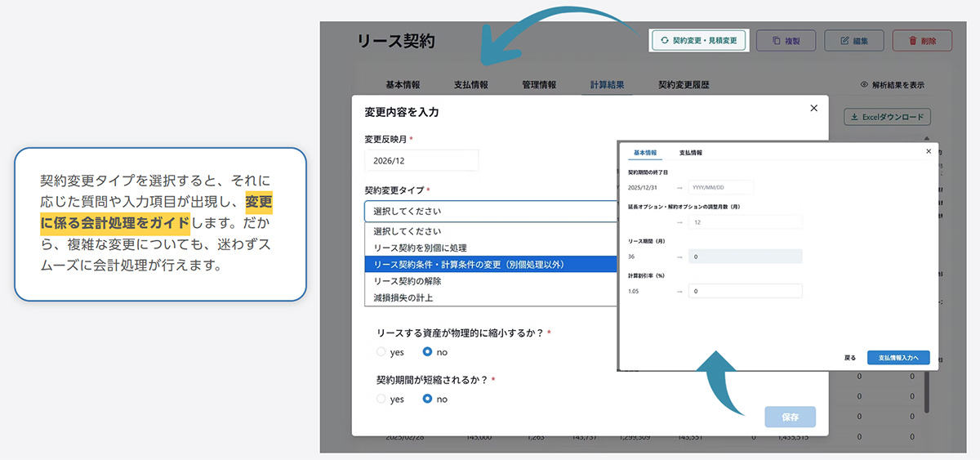Click the 戻る back button
Viewport: 980px width, 460px height.
tap(850, 358)
